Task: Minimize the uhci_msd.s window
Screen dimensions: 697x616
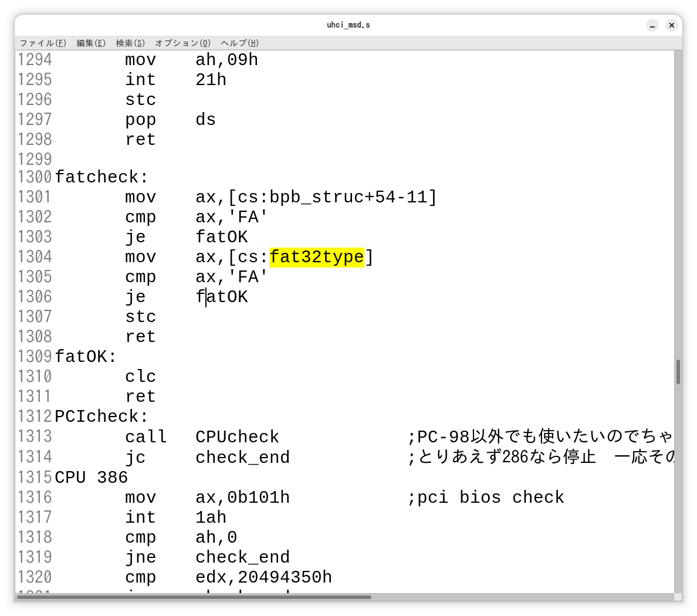Action: (652, 25)
